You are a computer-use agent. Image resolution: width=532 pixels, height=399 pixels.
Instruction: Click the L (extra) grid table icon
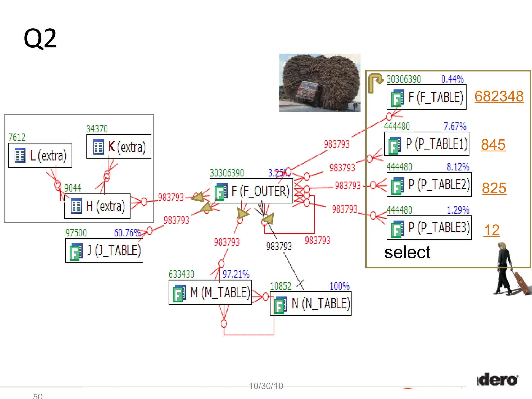pos(20,156)
